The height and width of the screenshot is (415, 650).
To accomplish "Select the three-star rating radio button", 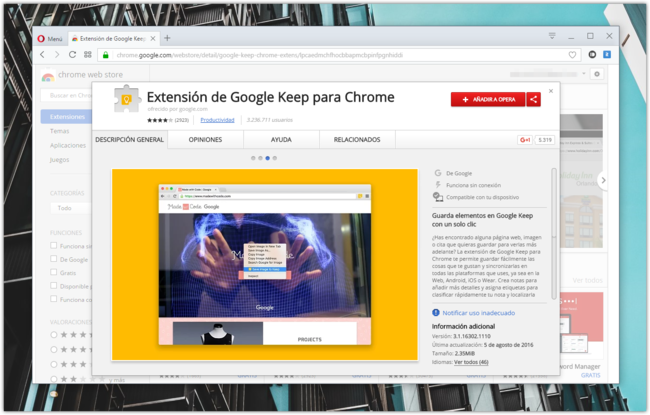I will 53,364.
